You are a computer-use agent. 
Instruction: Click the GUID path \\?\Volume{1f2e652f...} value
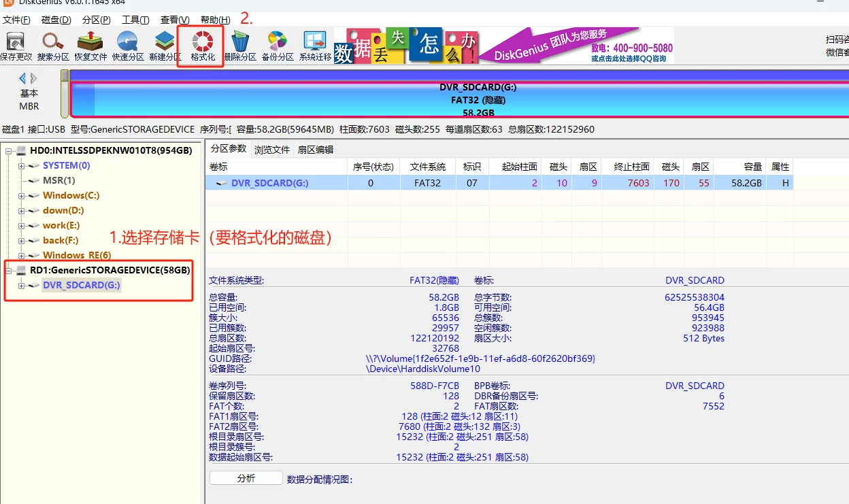coord(480,358)
